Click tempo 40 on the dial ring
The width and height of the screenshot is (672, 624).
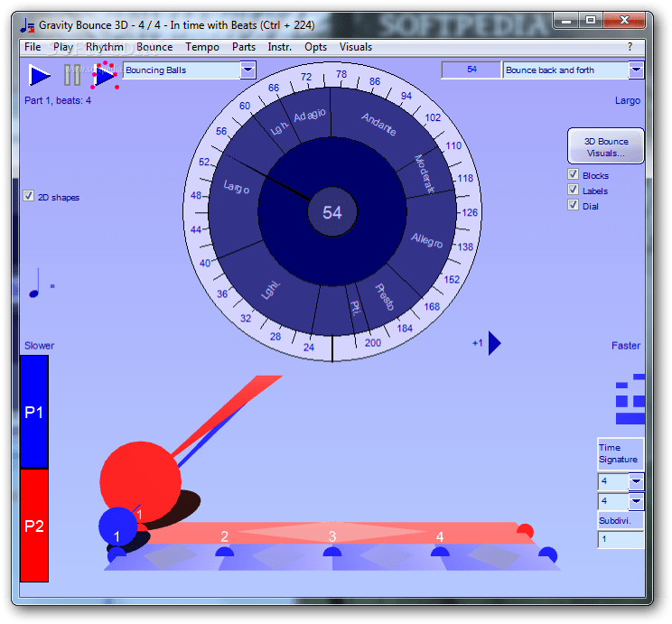pyautogui.click(x=205, y=263)
